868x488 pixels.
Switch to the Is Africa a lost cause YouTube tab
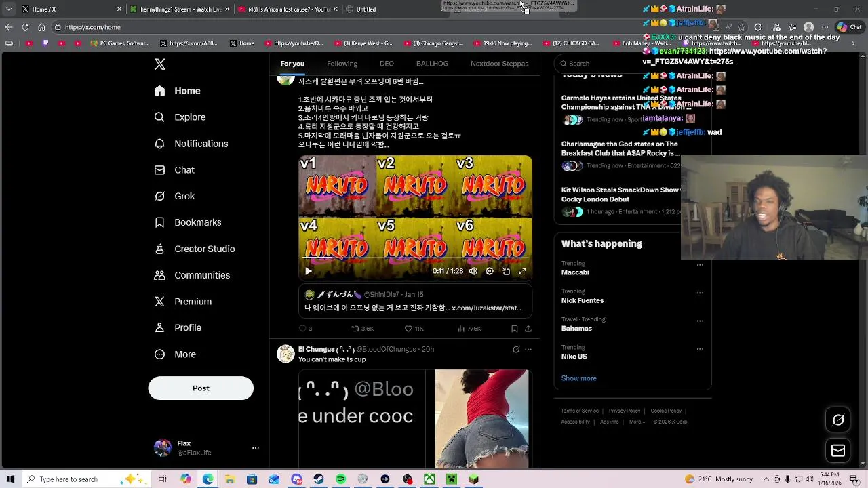[288, 9]
